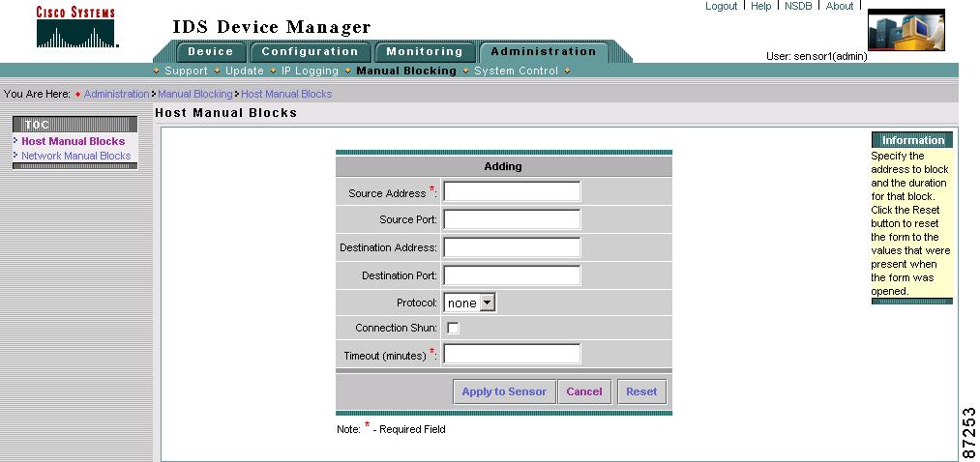Click the Adding form header

tap(503, 166)
